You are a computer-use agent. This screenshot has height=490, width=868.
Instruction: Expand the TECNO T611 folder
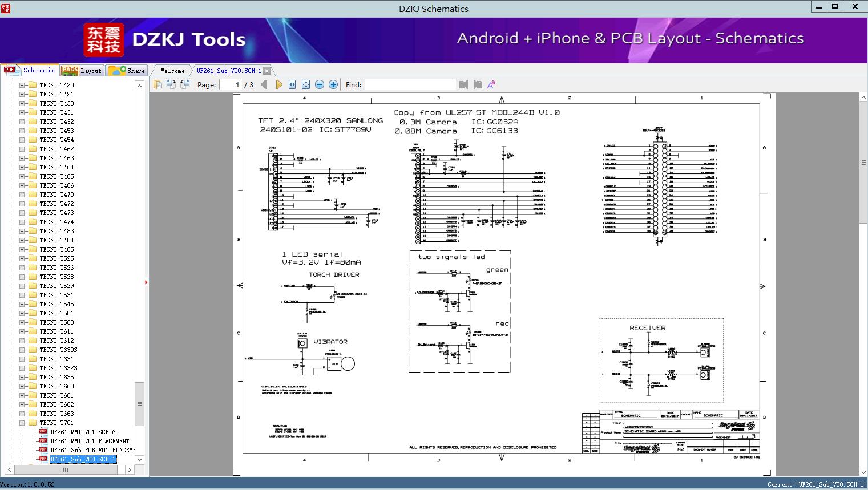tap(22, 331)
